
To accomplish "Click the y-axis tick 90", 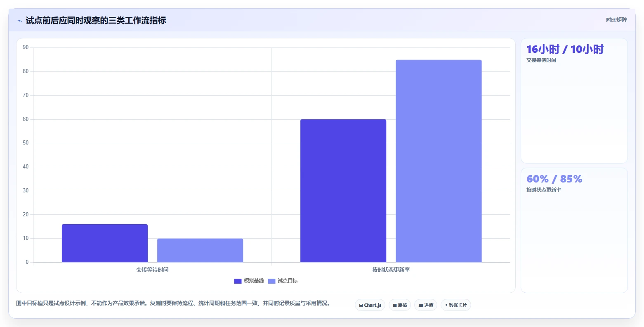I will point(26,47).
